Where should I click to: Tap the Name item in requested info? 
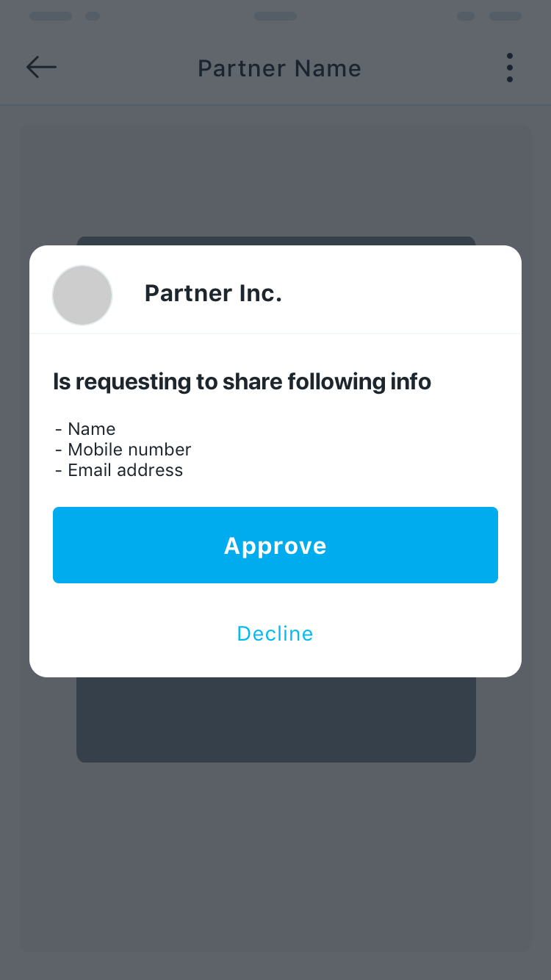tap(91, 429)
